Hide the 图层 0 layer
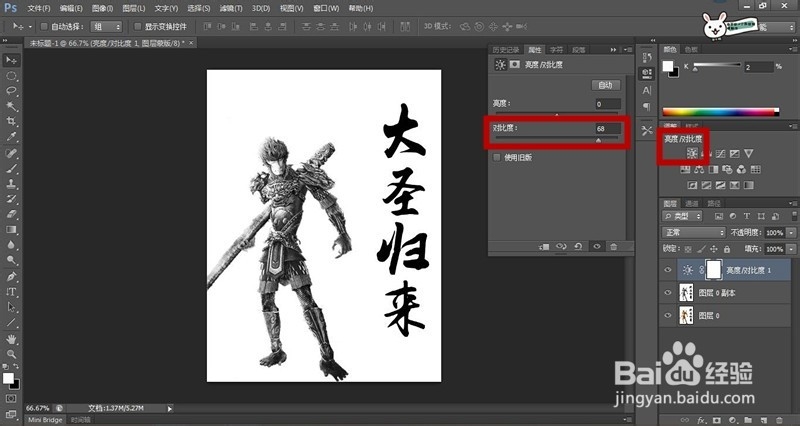Screen dimensions: 800x426 (668, 315)
